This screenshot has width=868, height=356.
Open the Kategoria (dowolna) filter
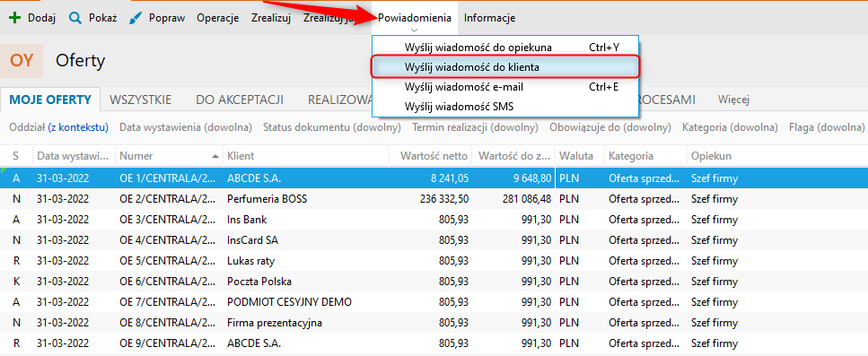(730, 127)
